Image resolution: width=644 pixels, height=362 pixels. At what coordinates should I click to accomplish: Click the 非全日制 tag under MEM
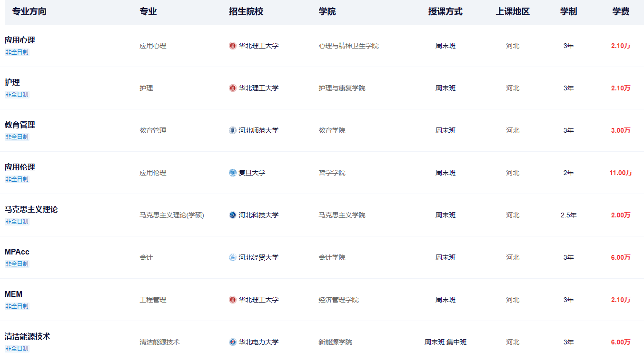pos(17,306)
